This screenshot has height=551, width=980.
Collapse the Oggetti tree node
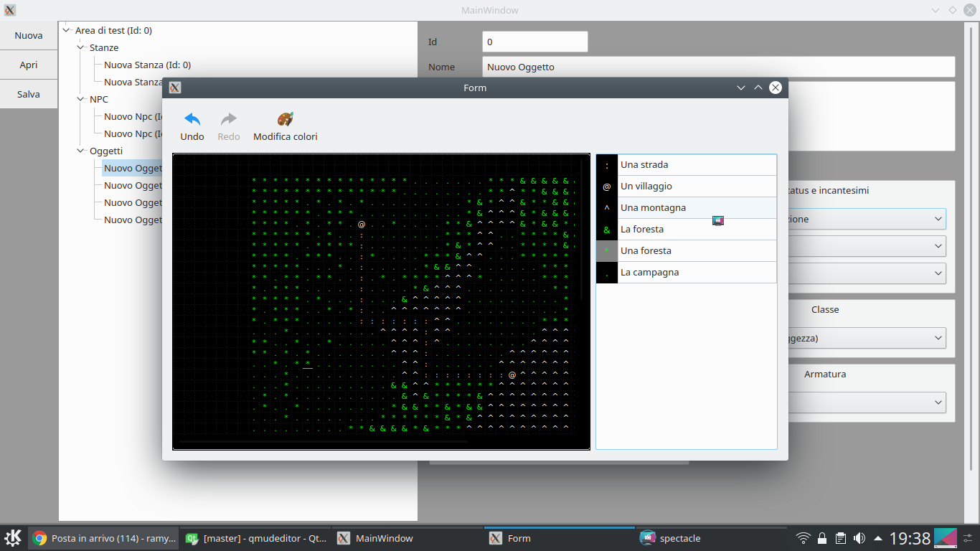pos(81,151)
